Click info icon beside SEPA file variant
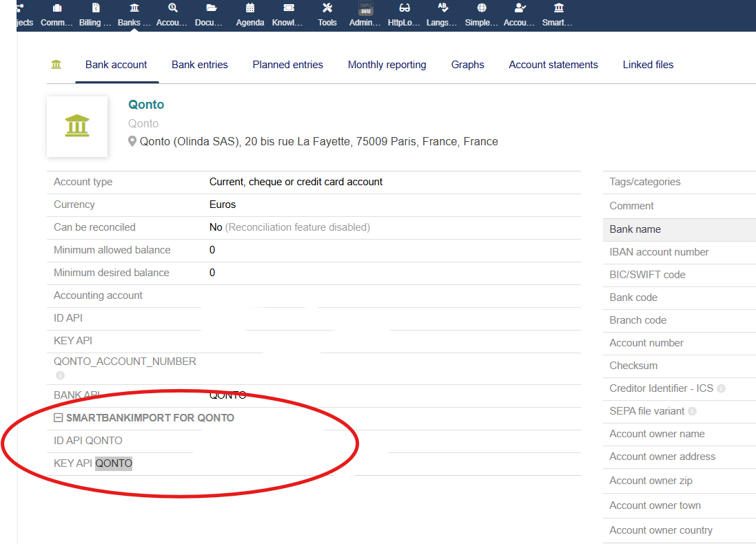The image size is (756, 544). (x=692, y=411)
